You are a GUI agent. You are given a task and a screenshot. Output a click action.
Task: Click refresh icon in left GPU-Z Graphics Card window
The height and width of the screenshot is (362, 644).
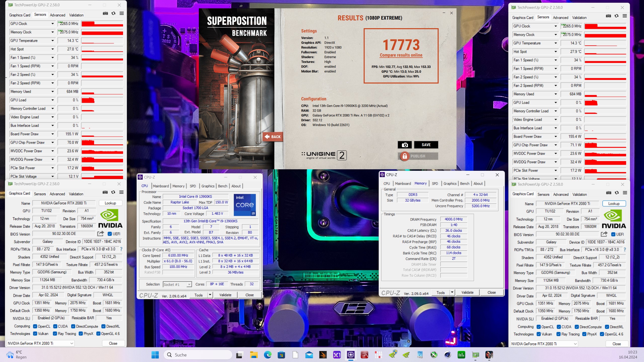pos(113,192)
